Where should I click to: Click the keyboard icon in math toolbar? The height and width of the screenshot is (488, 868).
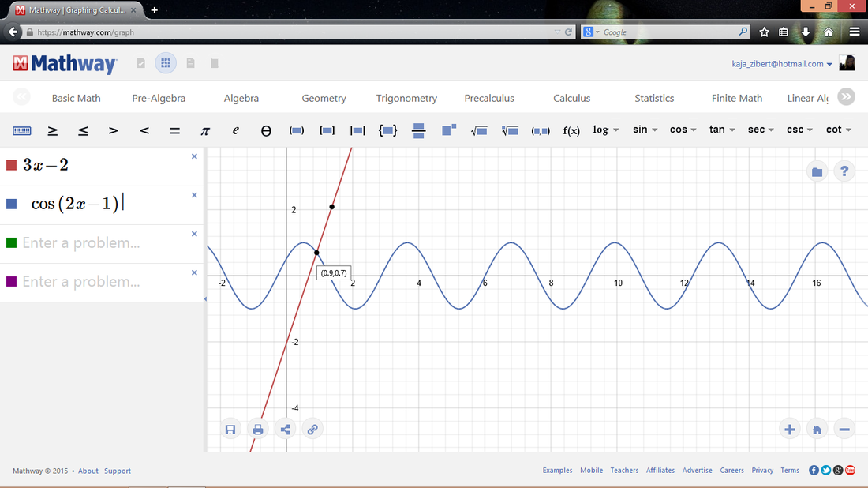click(x=22, y=130)
